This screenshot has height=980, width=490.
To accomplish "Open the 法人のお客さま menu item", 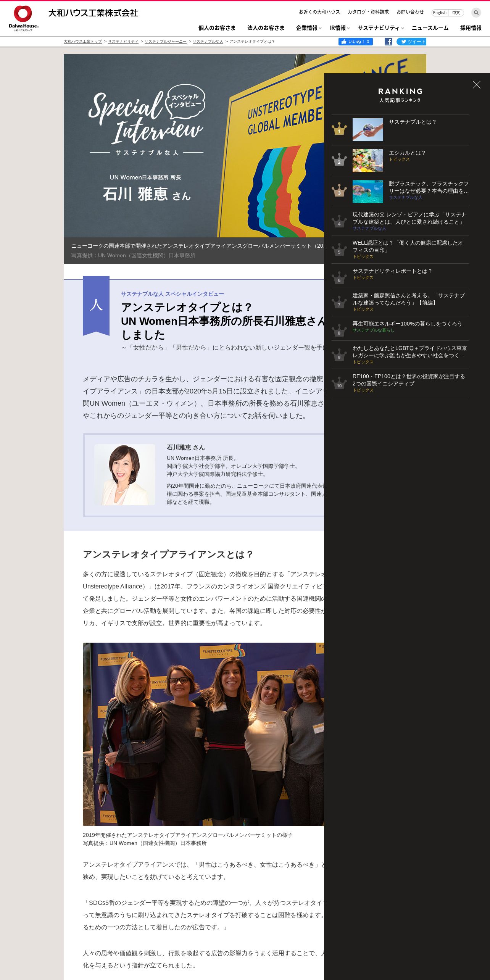I will pyautogui.click(x=266, y=28).
